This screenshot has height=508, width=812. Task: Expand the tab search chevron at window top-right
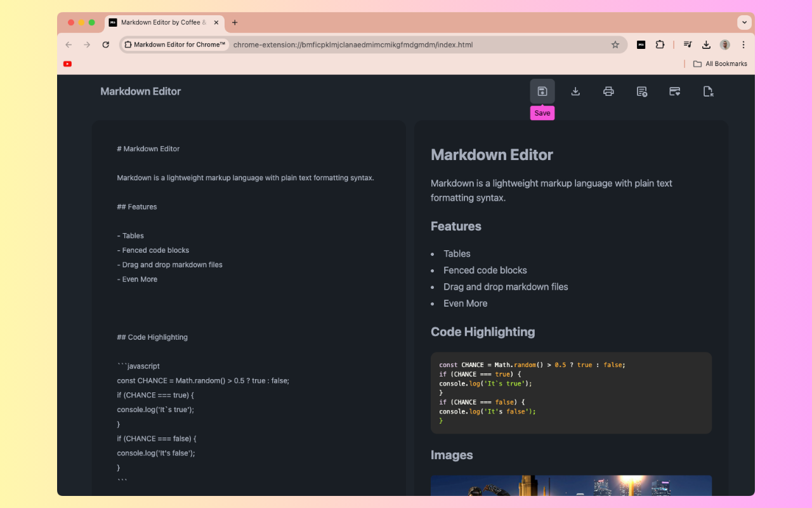(744, 22)
